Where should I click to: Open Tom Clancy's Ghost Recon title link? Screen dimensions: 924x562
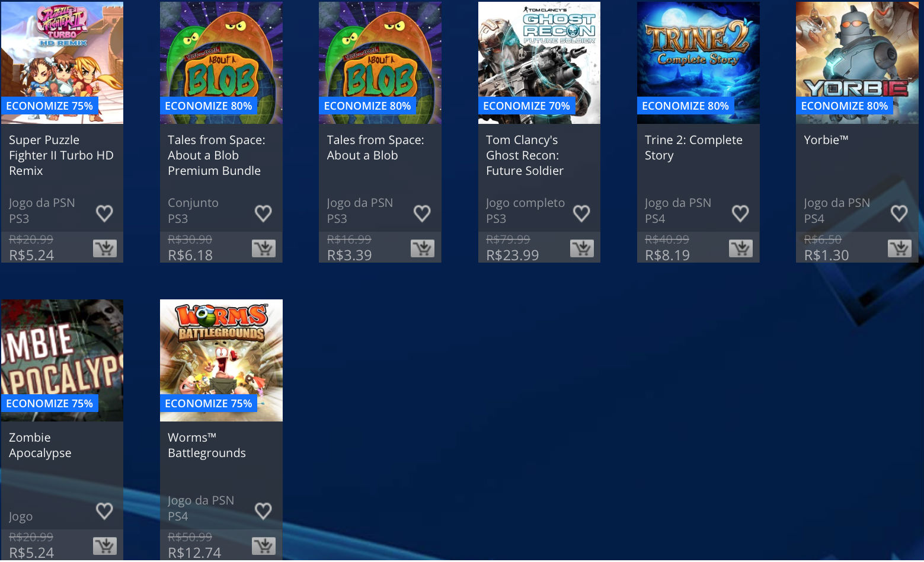coord(525,155)
